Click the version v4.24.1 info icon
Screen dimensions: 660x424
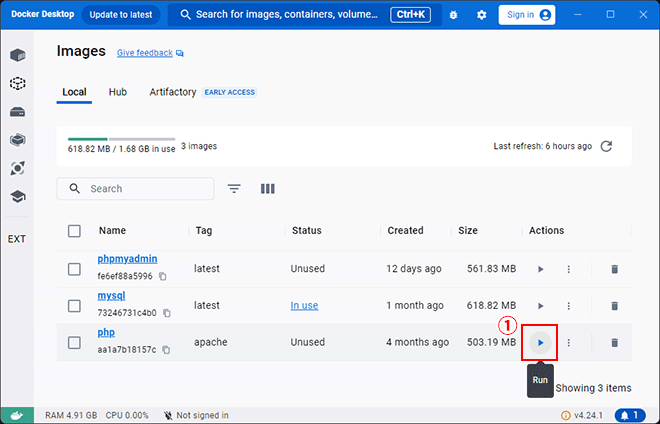[566, 416]
